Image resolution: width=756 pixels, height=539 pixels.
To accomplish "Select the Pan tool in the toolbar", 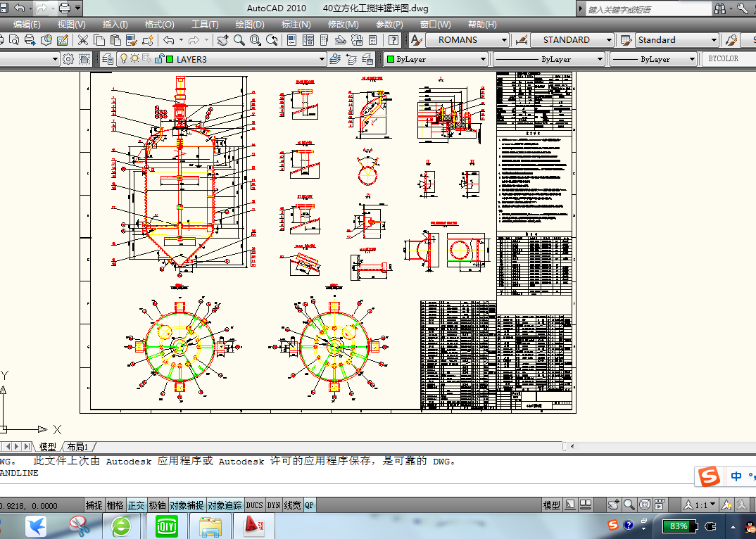I will pos(222,40).
